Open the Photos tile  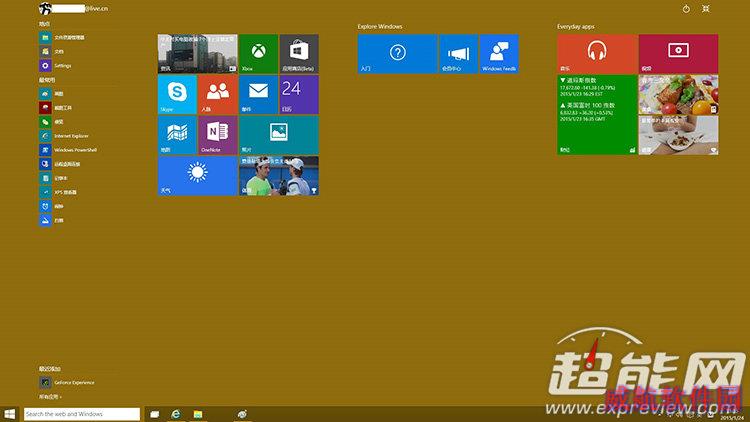(x=279, y=135)
